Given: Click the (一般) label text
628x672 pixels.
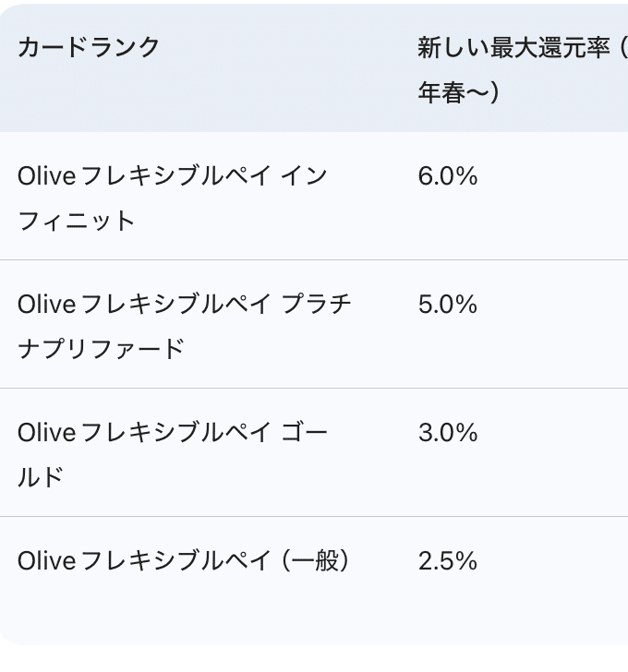Looking at the screenshot, I should (315, 561).
